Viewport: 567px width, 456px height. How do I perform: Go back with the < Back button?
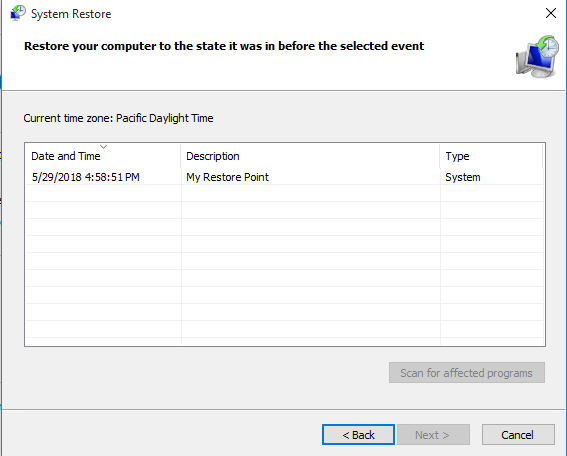pyautogui.click(x=358, y=435)
